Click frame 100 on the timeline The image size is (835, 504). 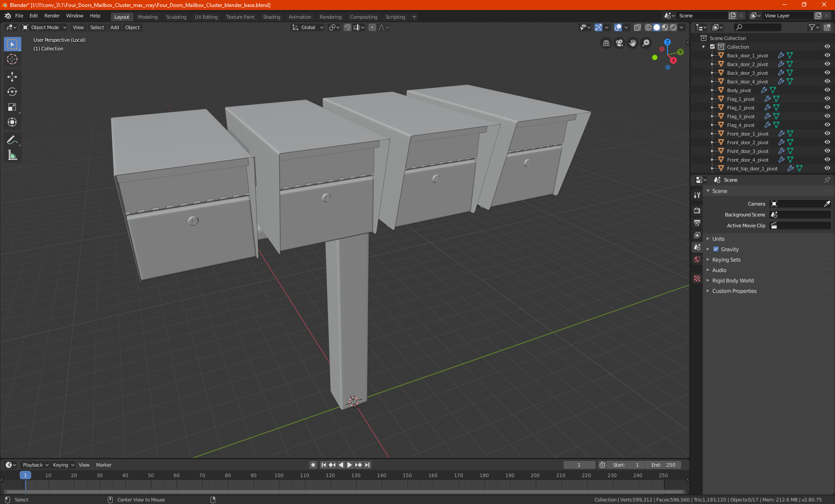tap(279, 476)
